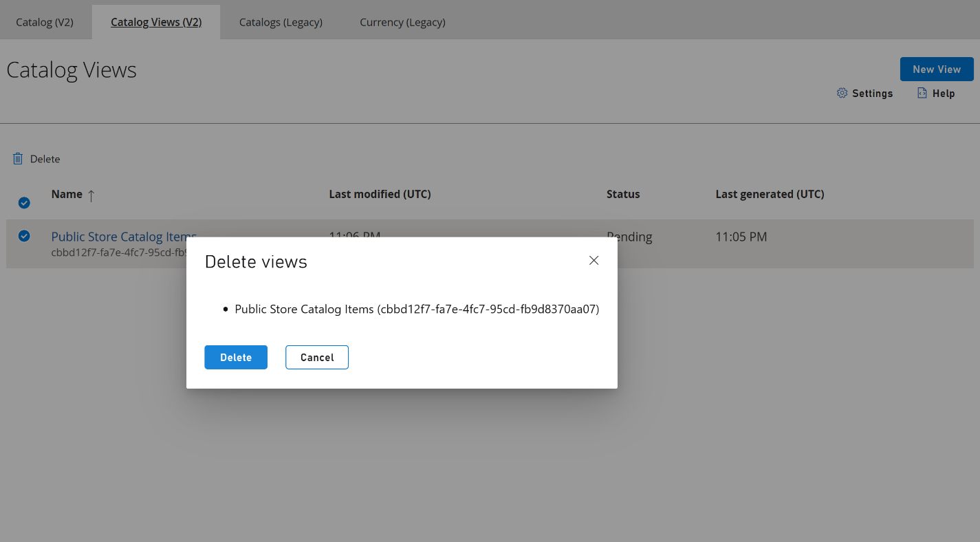The image size is (980, 542).
Task: Open the Public Store Catalog Items link
Action: [x=124, y=237]
